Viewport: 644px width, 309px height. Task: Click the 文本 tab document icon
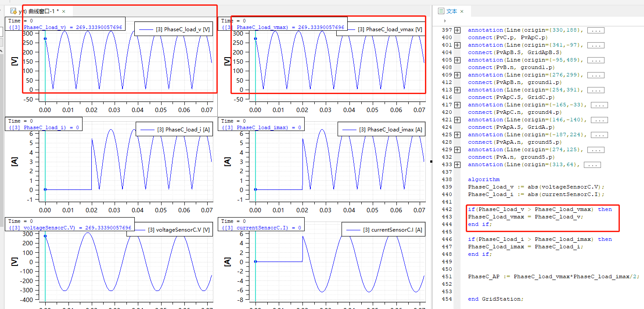pyautogui.click(x=441, y=11)
